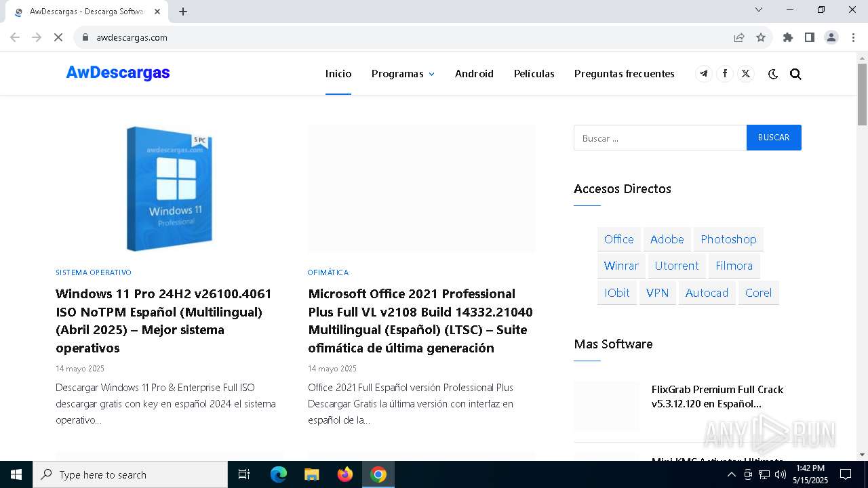
Task: Launch Firefox from taskbar
Action: (344, 474)
